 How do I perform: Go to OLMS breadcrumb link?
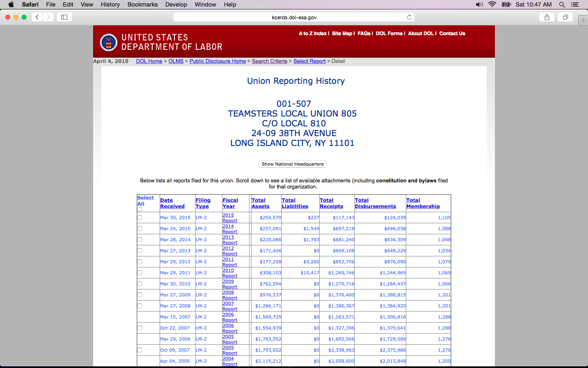tap(176, 61)
